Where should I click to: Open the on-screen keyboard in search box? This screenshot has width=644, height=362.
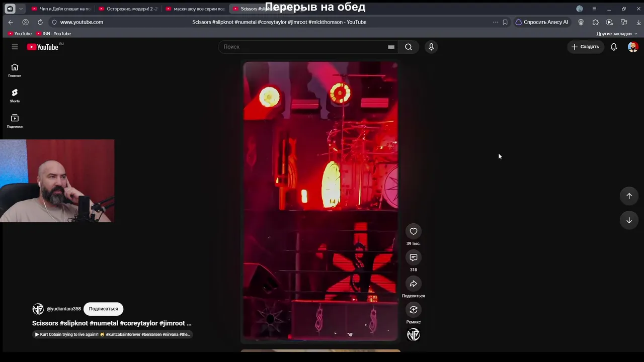[x=391, y=47]
